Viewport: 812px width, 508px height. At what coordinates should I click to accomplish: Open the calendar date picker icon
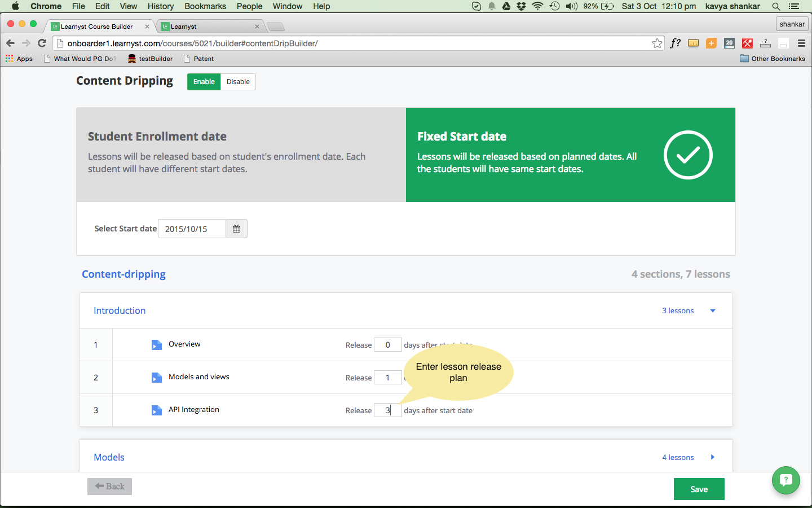[236, 229]
